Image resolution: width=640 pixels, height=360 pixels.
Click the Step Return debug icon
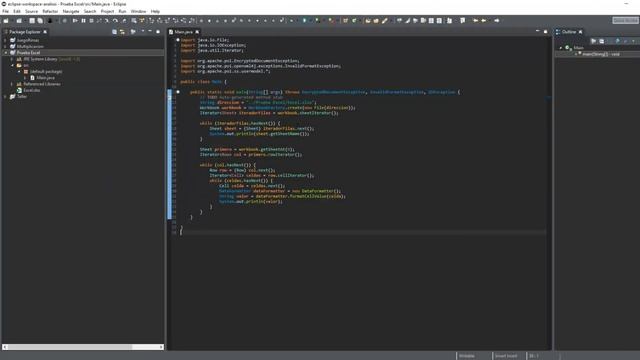124,20
